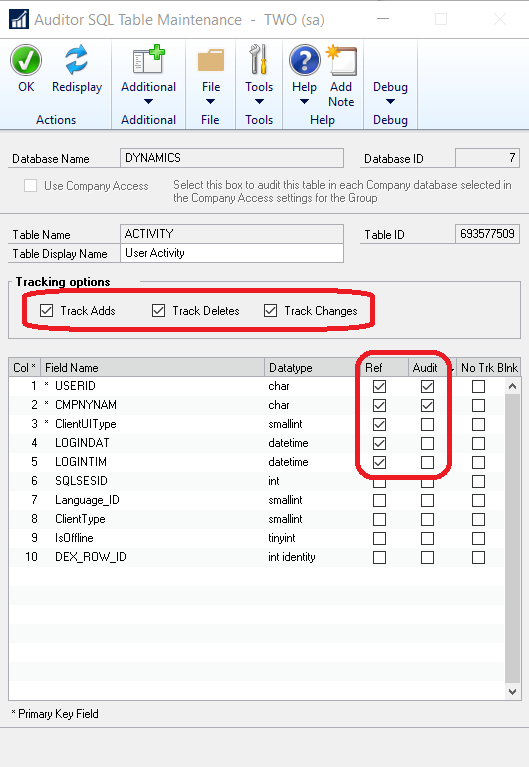Check No Trk Blnk for USERID

click(479, 386)
